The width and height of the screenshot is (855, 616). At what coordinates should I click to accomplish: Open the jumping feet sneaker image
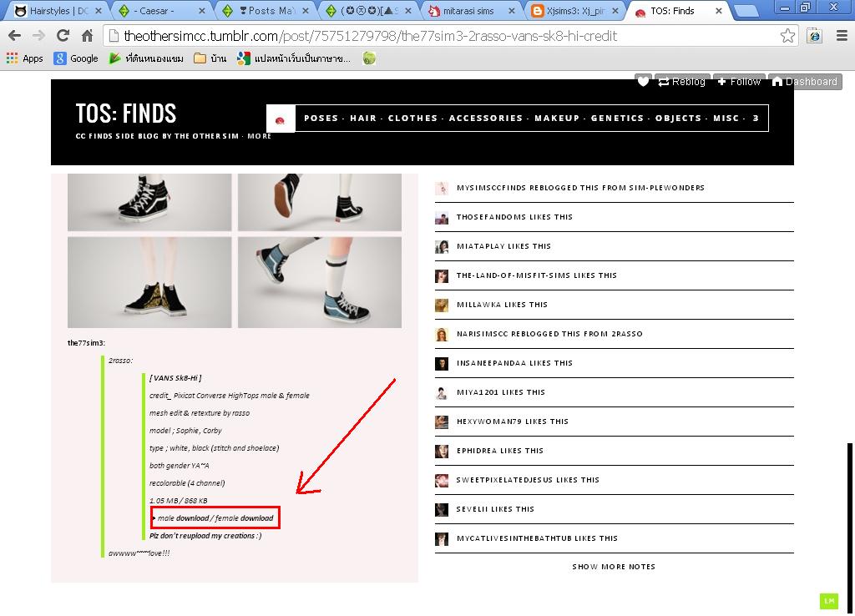pyautogui.click(x=320, y=202)
